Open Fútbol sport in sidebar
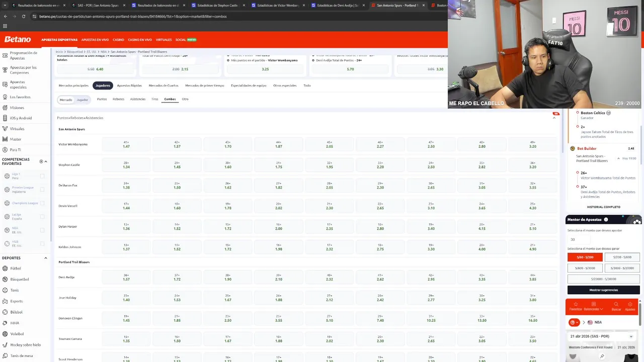Image resolution: width=644 pixels, height=362 pixels. pyautogui.click(x=16, y=268)
